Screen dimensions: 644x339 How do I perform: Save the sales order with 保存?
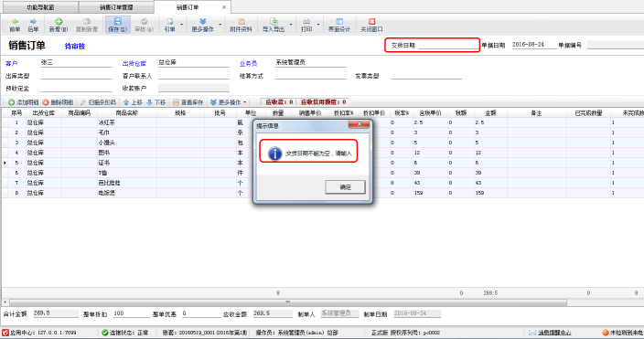(117, 25)
